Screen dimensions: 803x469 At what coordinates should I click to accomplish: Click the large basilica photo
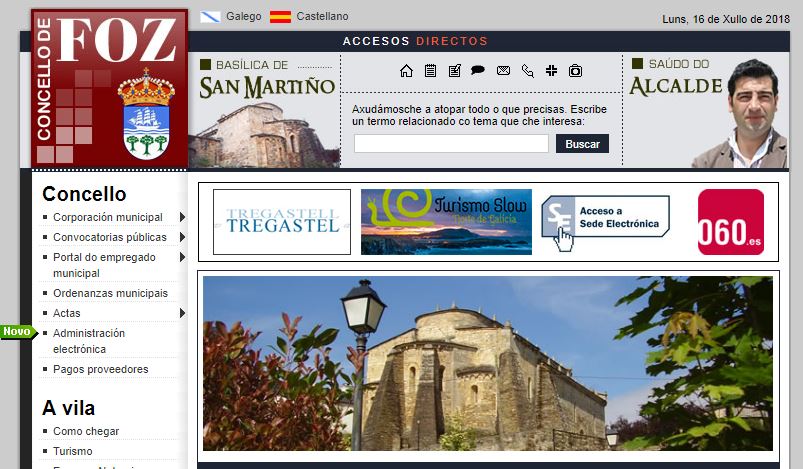point(488,364)
